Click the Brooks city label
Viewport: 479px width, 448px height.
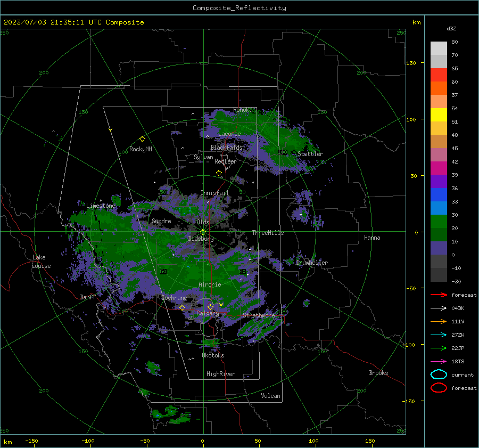(x=378, y=373)
